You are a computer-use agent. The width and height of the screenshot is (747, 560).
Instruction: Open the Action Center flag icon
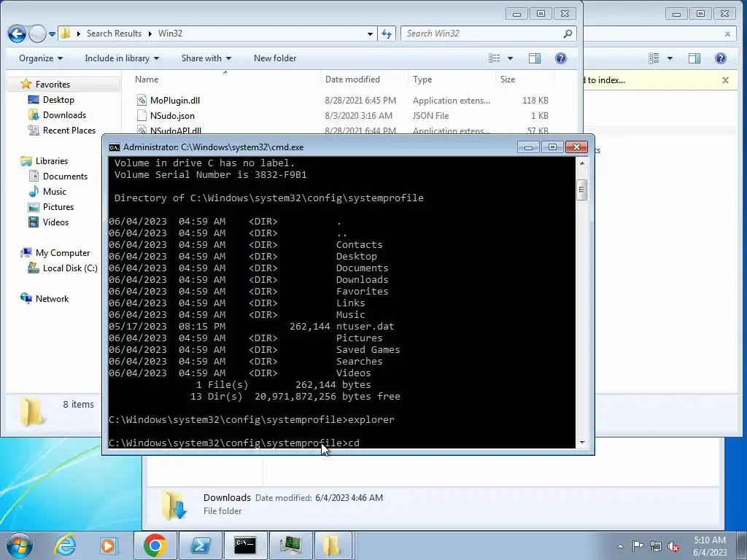(638, 545)
